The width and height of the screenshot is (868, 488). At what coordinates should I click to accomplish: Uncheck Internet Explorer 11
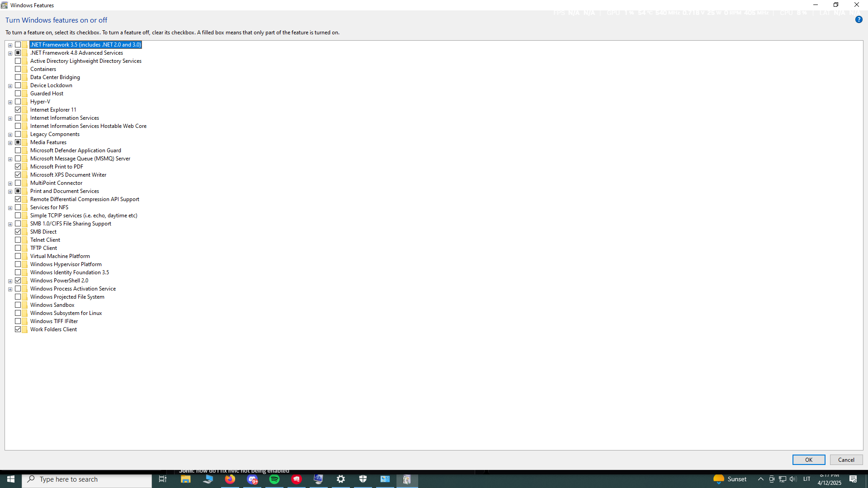pyautogui.click(x=18, y=110)
